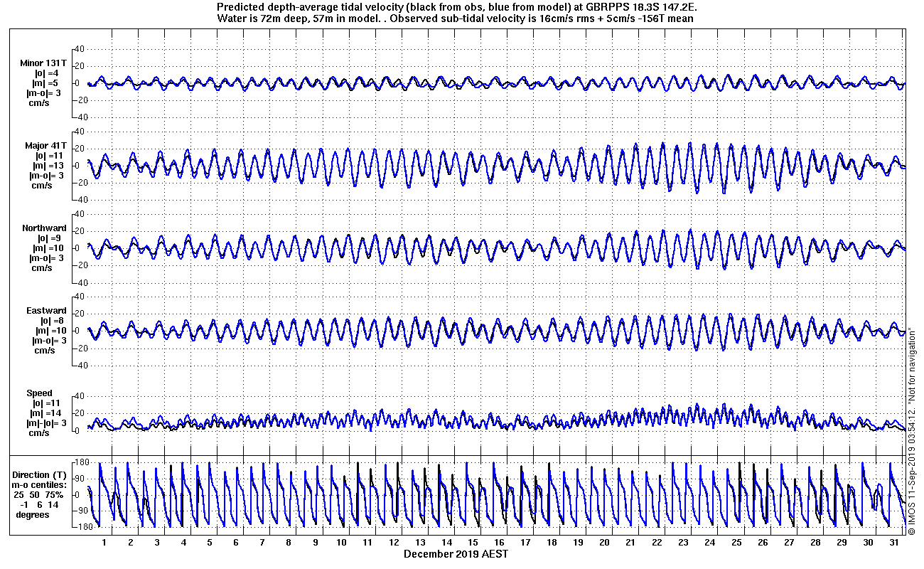Click day "15" on the date axis
This screenshot has height=569, width=924.
(x=473, y=543)
